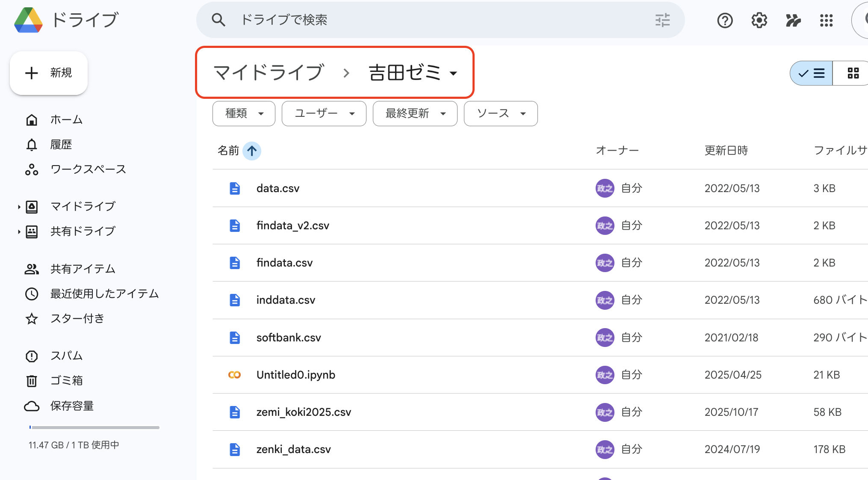Reverse the name sort direction arrow
The height and width of the screenshot is (480, 868).
coord(252,151)
